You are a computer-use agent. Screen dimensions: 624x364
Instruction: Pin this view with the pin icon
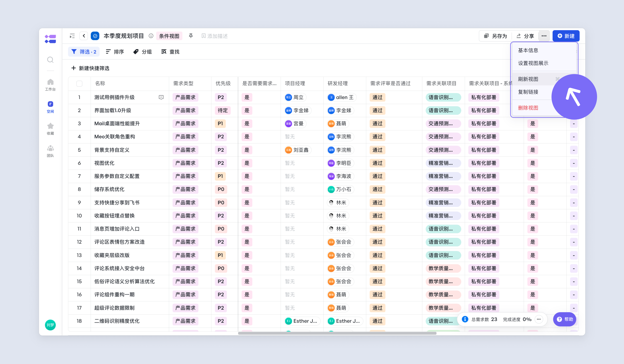click(191, 36)
